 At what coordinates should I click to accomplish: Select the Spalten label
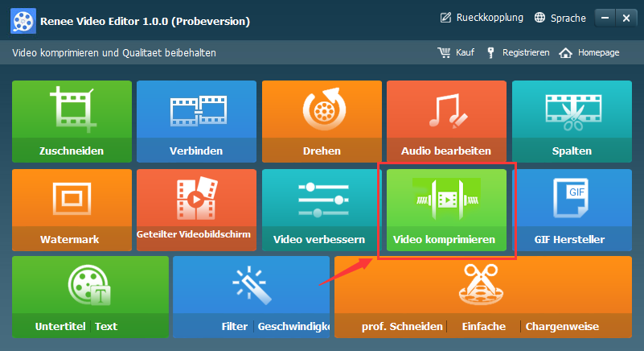pos(572,151)
